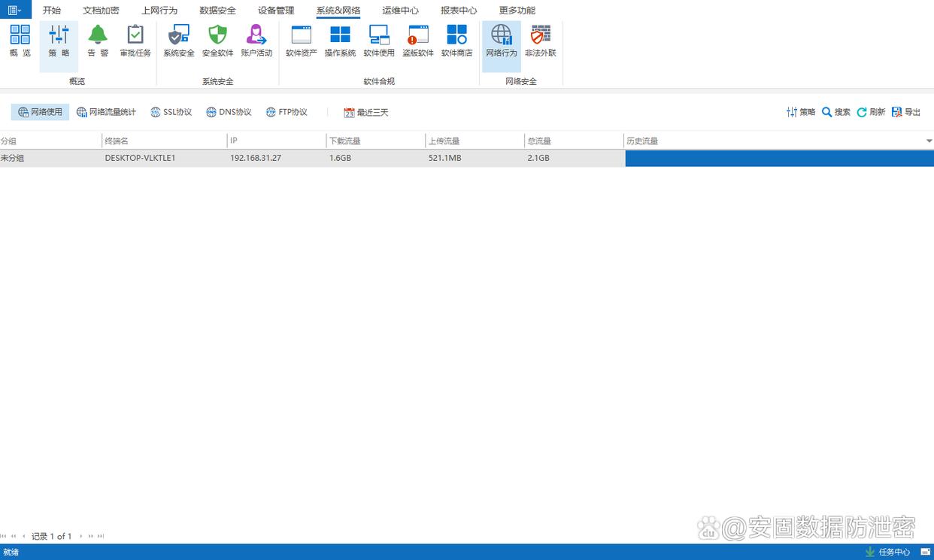Viewport: 934px width, 560px height.
Task: Switch to the 报表中心 ribbon tab
Action: (x=459, y=11)
